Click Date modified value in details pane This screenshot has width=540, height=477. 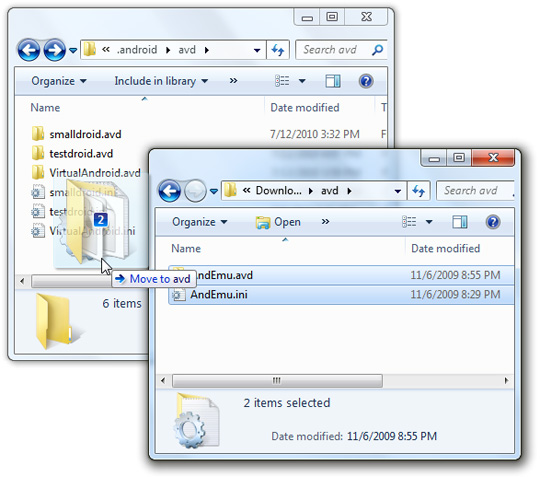tap(392, 436)
